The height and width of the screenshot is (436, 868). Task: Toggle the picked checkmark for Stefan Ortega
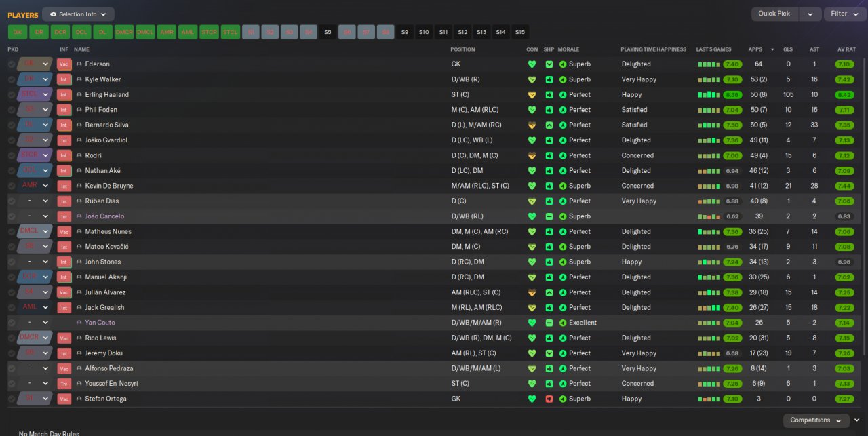pos(12,399)
